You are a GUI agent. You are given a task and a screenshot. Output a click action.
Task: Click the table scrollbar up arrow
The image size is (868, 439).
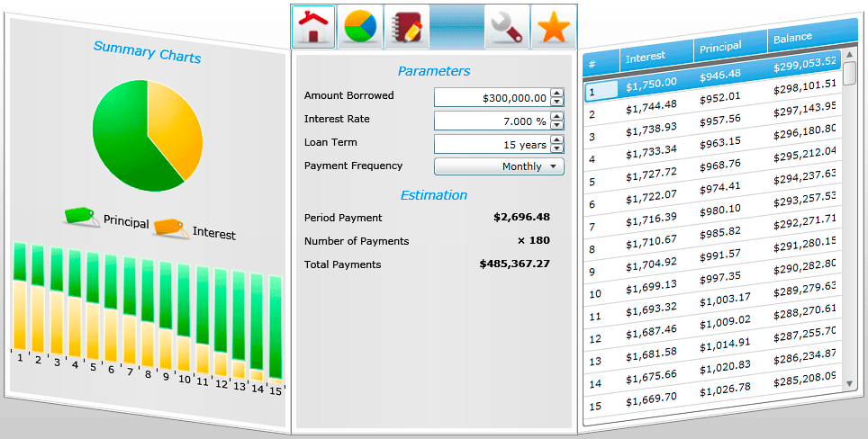point(850,55)
